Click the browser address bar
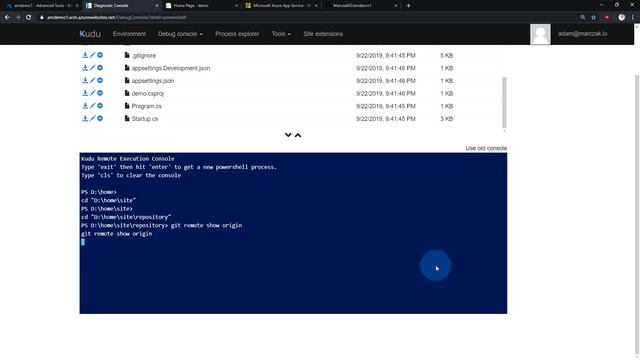 click(x=306, y=18)
